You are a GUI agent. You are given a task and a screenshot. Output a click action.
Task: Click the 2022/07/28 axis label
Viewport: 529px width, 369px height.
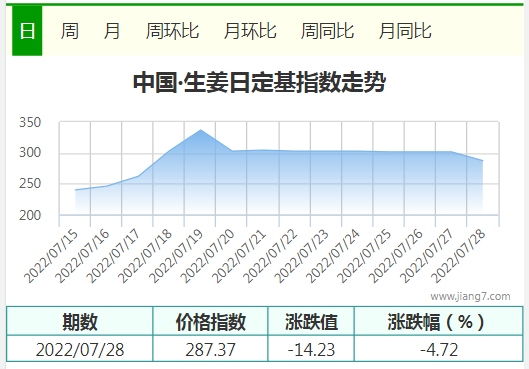tap(458, 256)
